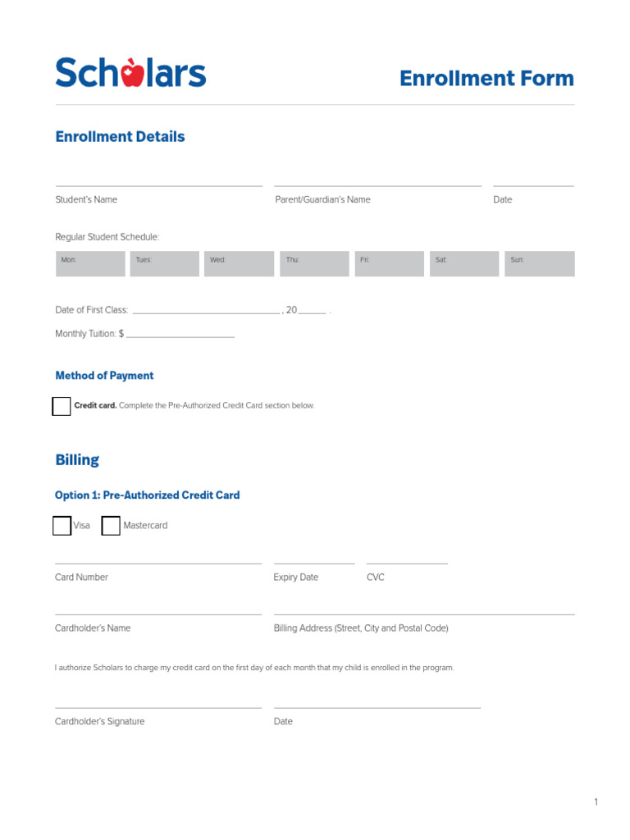Select the Mon schedule box

pos(90,263)
